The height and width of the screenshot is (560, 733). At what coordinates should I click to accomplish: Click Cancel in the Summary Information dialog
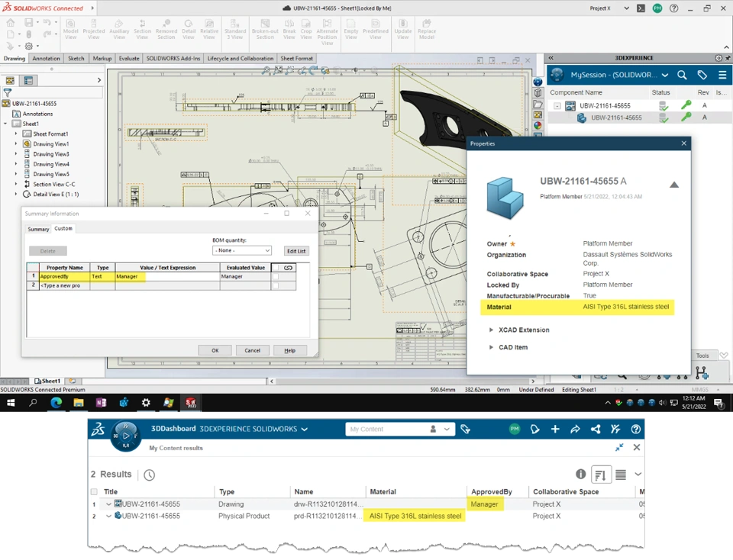click(x=253, y=350)
